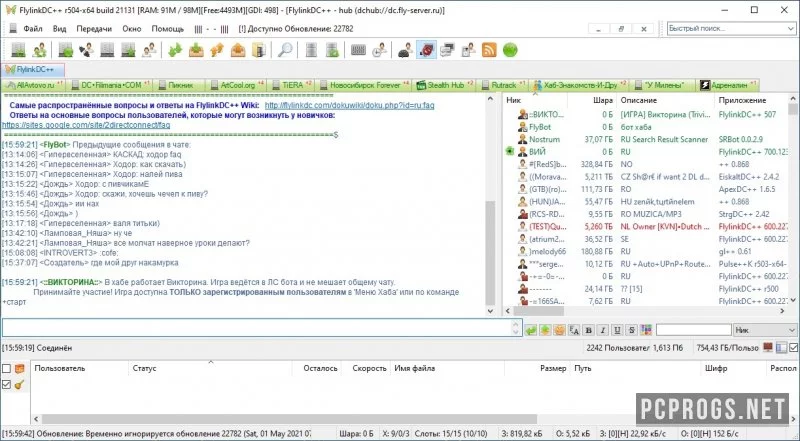Open the public hubs list toolbar icon
The height and width of the screenshot is (441, 800).
(x=18, y=50)
